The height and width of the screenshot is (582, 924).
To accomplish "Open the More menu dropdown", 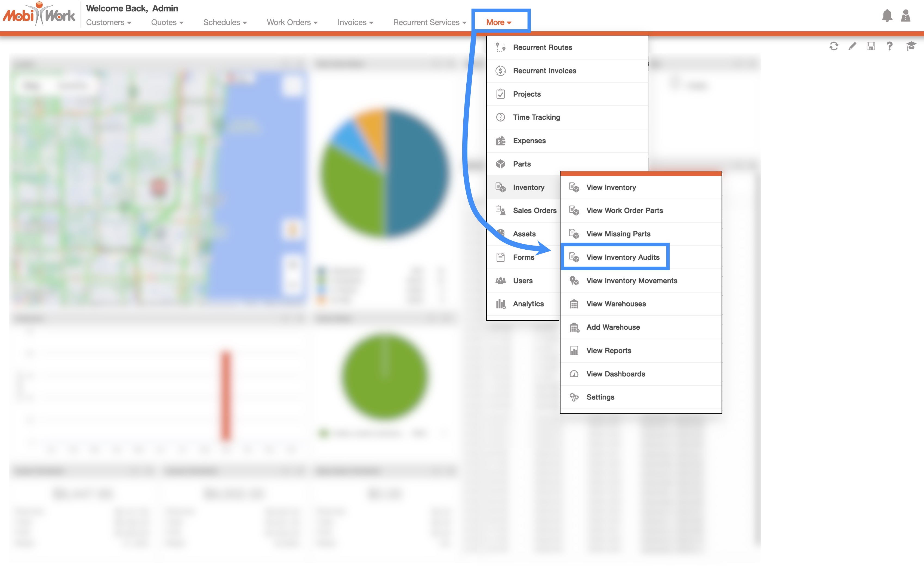I will coord(498,22).
